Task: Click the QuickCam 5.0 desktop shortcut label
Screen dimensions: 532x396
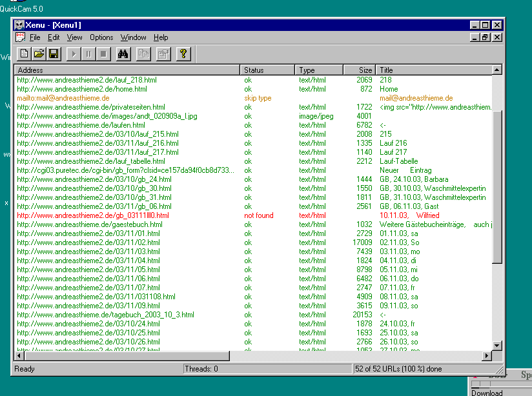Action: [x=21, y=9]
